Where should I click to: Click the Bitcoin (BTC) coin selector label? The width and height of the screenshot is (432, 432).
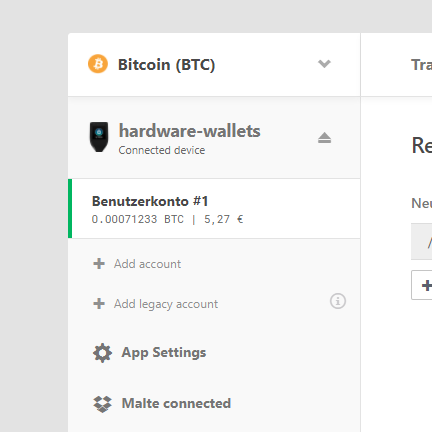click(166, 64)
